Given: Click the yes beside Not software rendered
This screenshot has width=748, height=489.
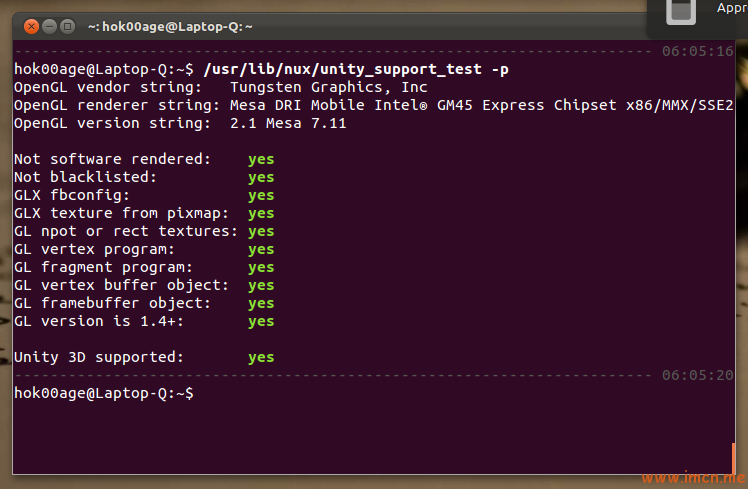Looking at the screenshot, I should [261, 160].
